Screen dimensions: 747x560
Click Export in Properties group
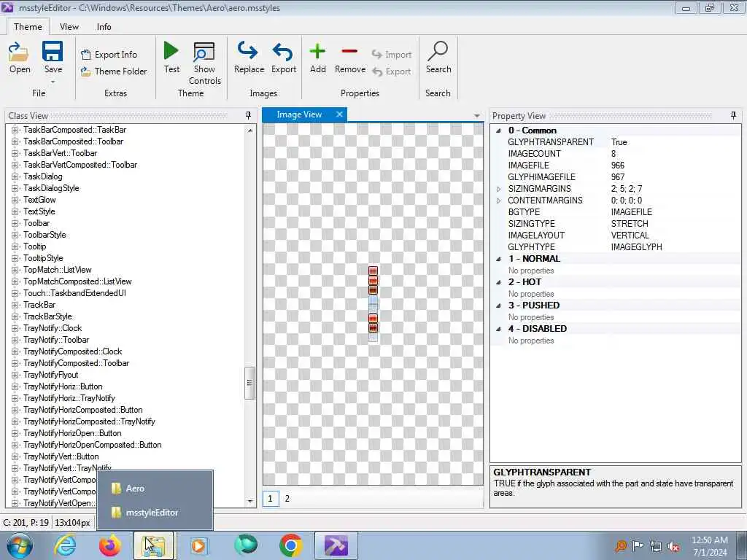392,71
